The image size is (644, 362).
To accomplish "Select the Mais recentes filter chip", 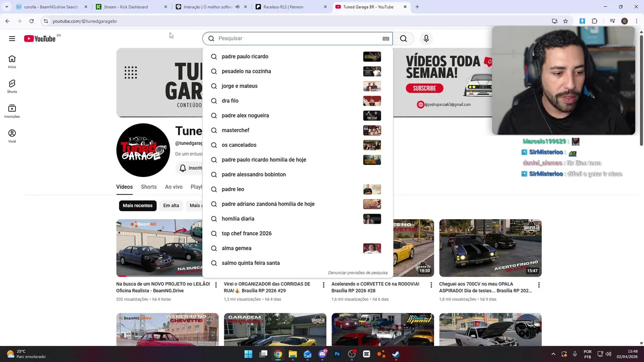I will point(137,206).
